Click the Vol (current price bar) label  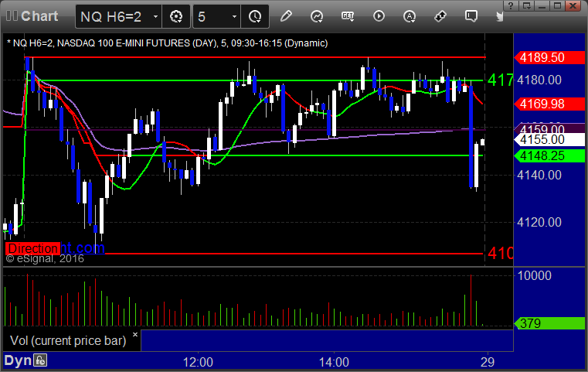tap(68, 340)
